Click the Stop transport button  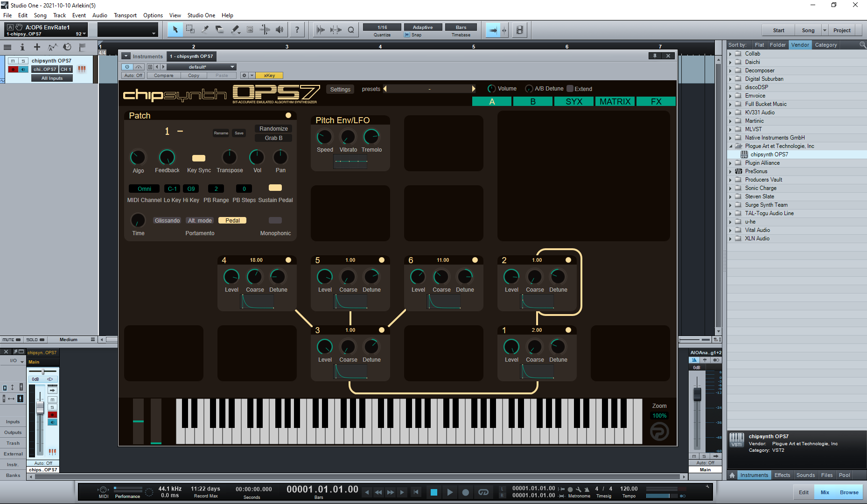coord(433,492)
